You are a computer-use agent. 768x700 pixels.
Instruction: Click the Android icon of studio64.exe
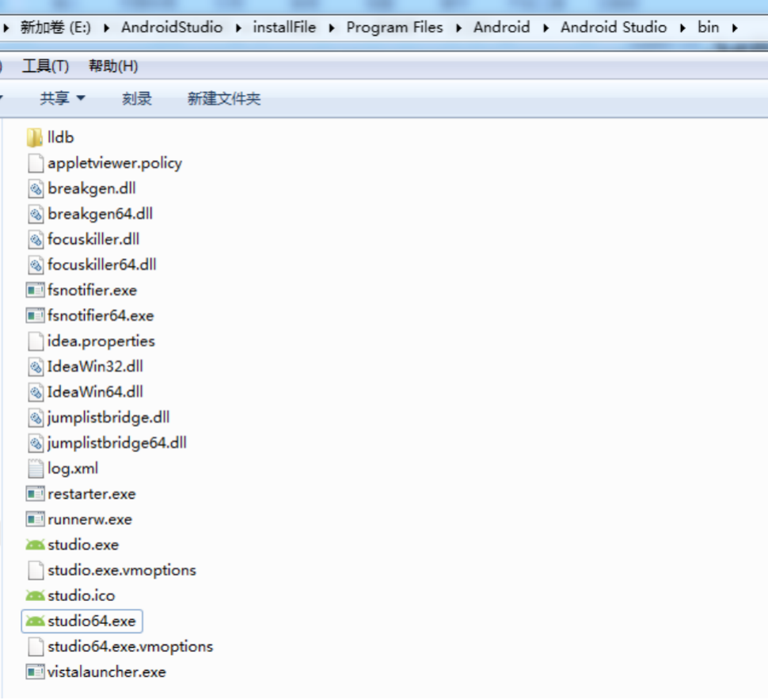coord(35,621)
